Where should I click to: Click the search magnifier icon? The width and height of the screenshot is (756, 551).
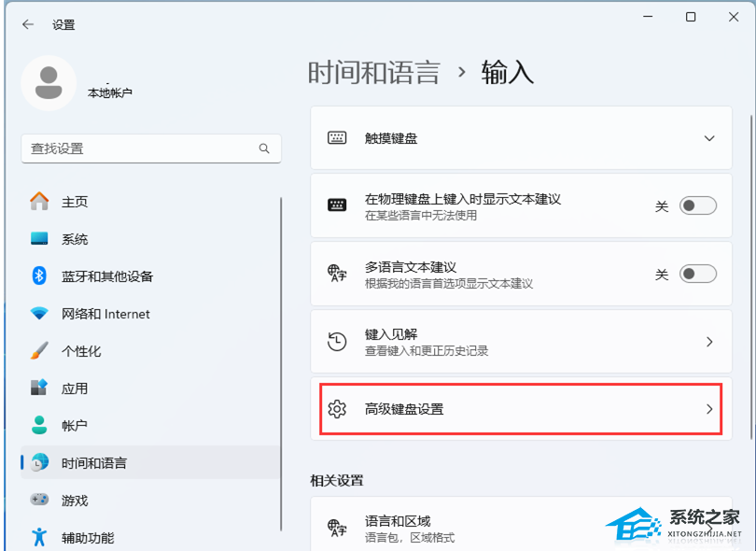coord(264,148)
